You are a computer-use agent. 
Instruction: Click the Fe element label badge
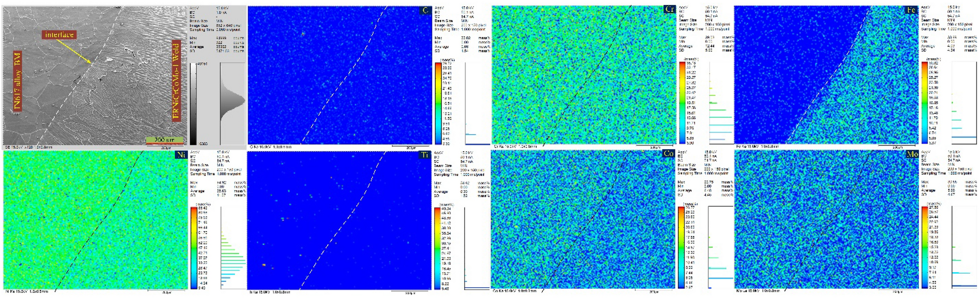click(x=911, y=10)
